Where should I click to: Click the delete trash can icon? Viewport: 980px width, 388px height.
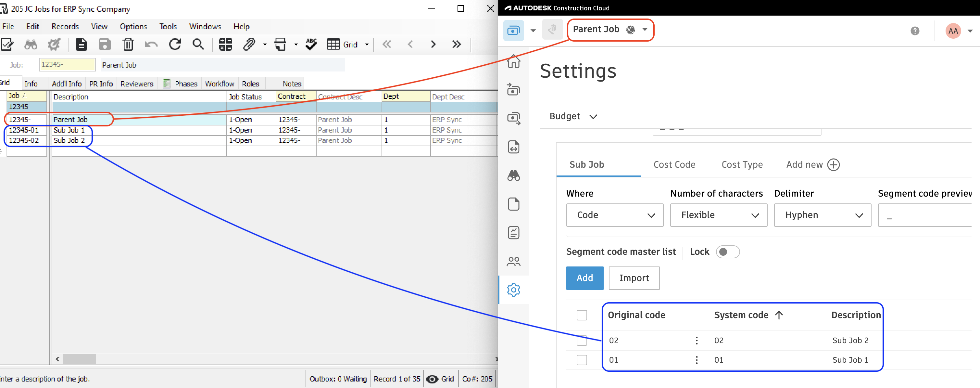click(128, 44)
